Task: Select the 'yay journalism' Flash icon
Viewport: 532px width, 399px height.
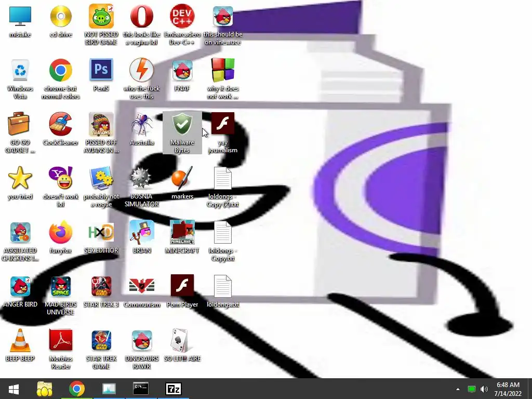Action: click(x=223, y=124)
